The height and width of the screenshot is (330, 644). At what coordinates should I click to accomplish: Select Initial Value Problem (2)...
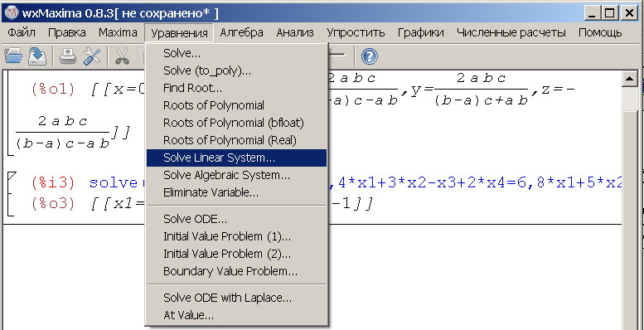(x=236, y=254)
